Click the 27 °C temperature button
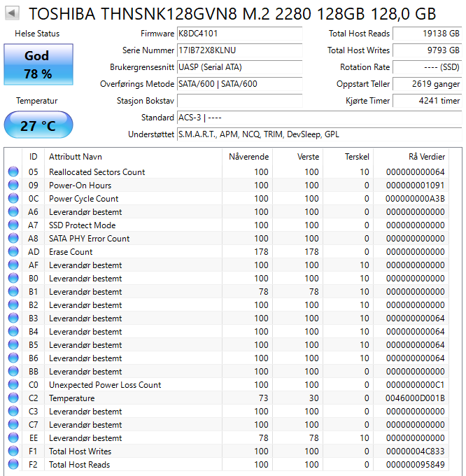The width and height of the screenshot is (466, 476). [38, 125]
